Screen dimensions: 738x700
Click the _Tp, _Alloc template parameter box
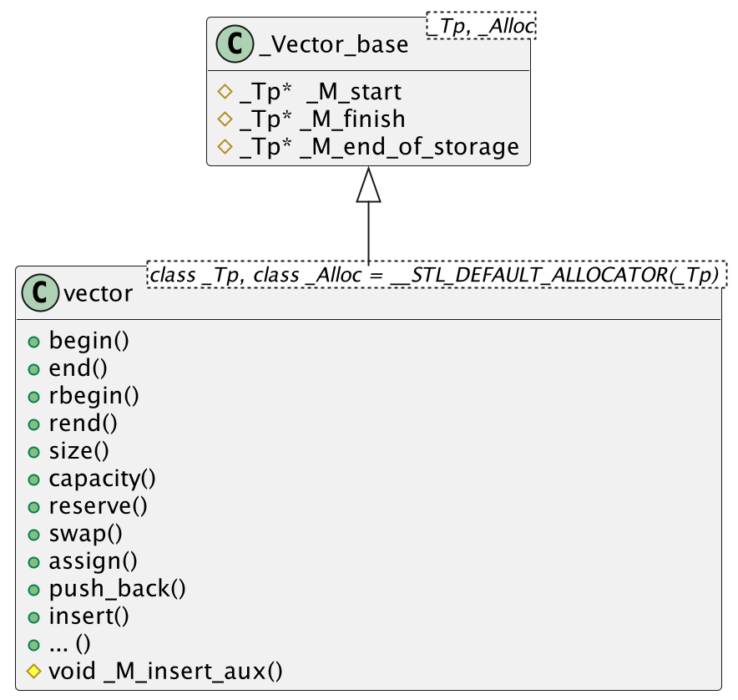pyautogui.click(x=480, y=26)
